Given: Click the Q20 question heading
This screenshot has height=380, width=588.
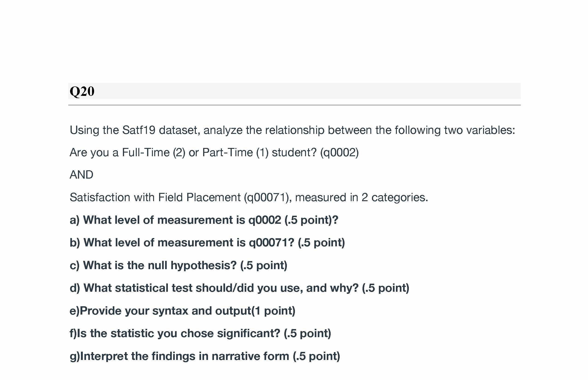Looking at the screenshot, I should 82,91.
